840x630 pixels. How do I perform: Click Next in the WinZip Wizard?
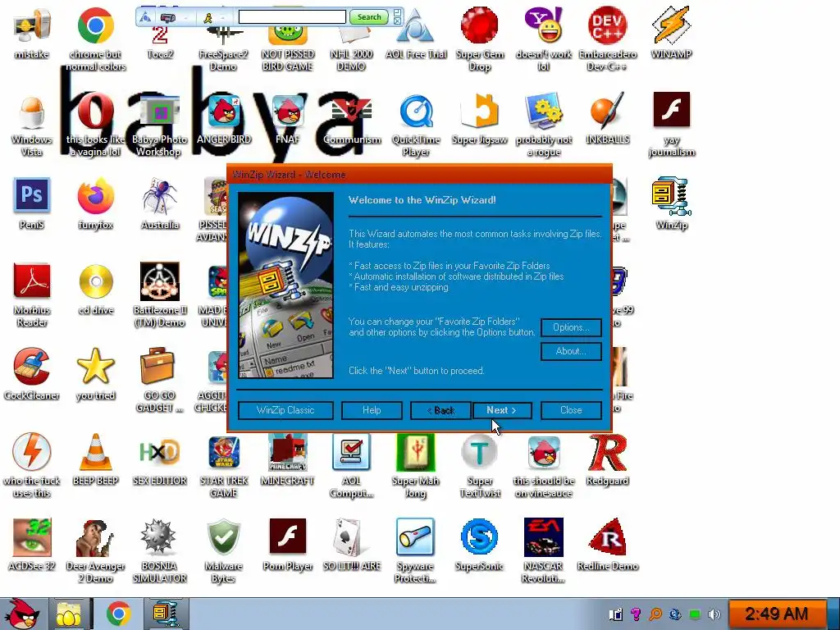[x=502, y=410]
